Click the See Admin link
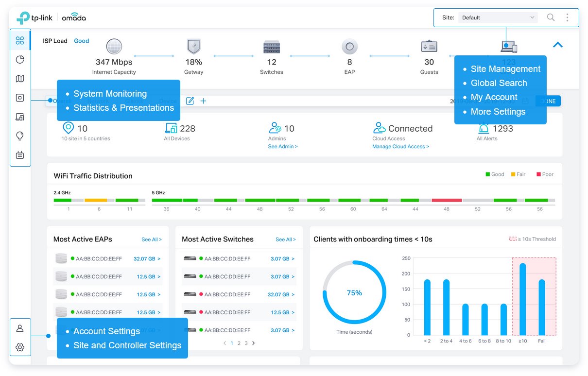Screen dimensions: 588x376 click(283, 146)
